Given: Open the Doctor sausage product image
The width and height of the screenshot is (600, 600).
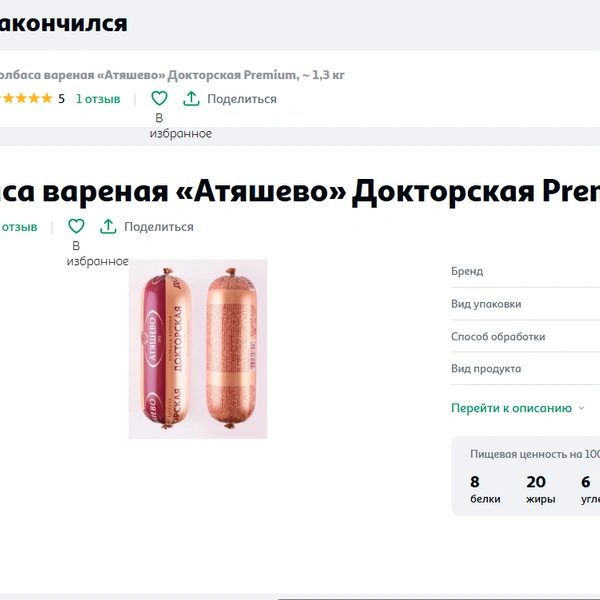Looking at the screenshot, I should pos(197,349).
